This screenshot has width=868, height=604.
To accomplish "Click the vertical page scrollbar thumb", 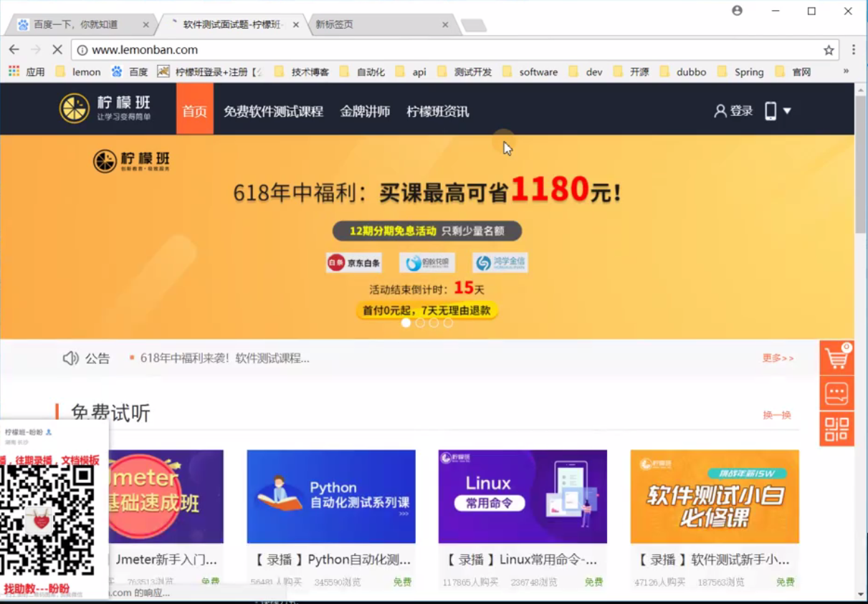I will click(x=861, y=163).
